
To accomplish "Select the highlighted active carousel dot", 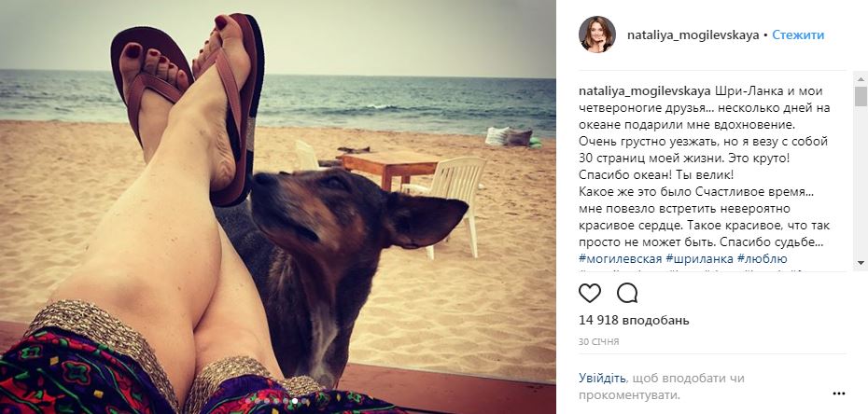I will 295,401.
